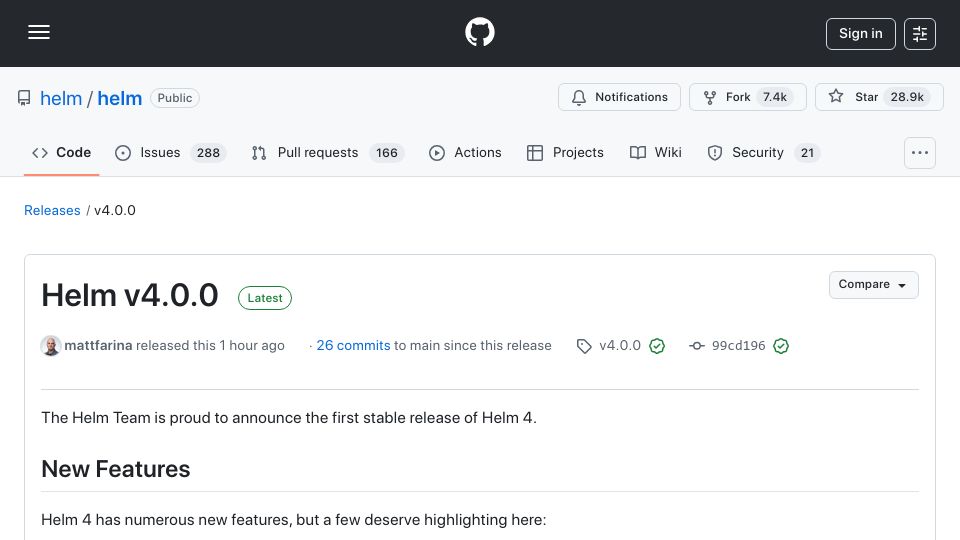960x540 pixels.
Task: Open the helm repository name link
Action: [119, 98]
